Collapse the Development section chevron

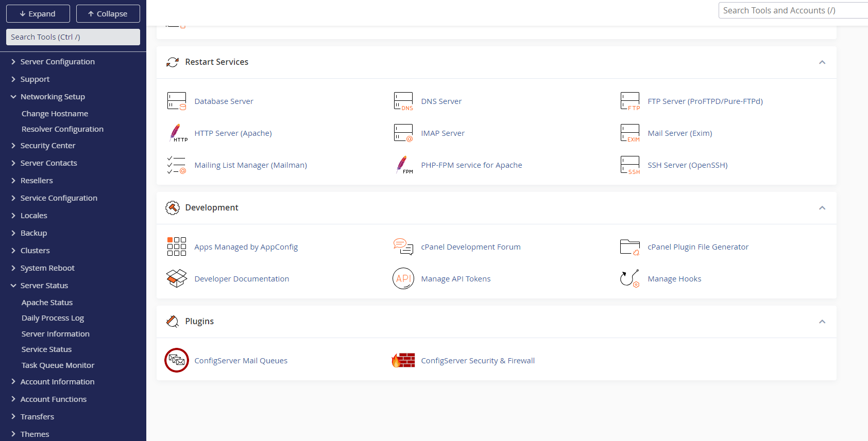click(822, 208)
